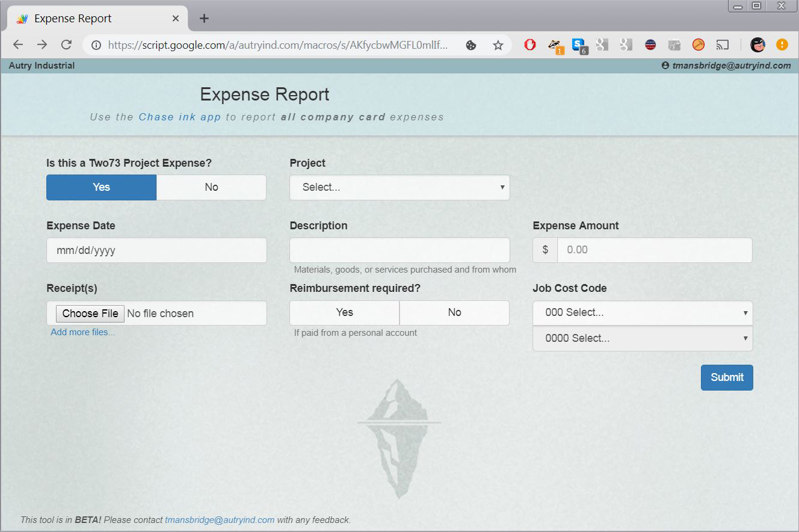799x532 pixels.
Task: Click the orange exclamation alert icon
Action: pyautogui.click(x=782, y=45)
